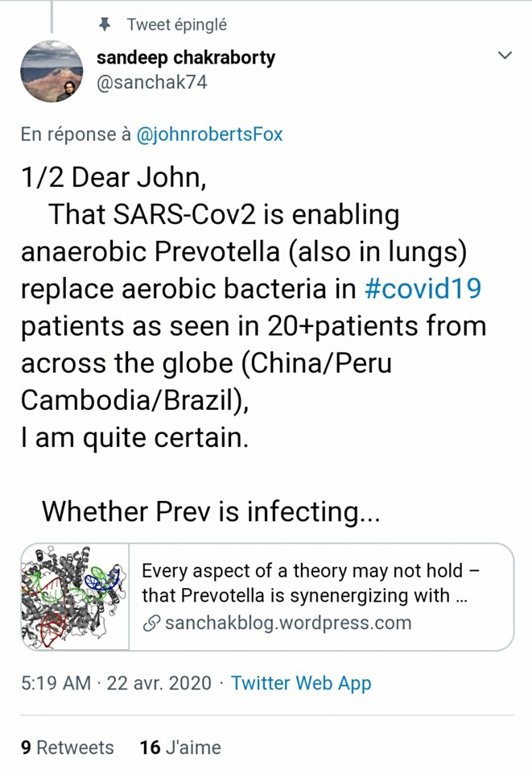Click the Whether Prev is infecting... text

coord(211,511)
